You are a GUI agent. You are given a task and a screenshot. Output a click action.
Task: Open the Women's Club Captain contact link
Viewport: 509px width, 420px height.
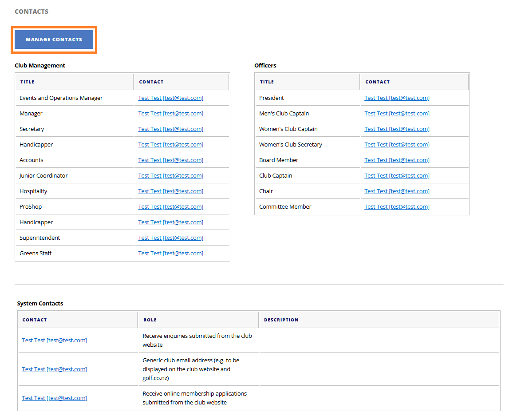[397, 129]
